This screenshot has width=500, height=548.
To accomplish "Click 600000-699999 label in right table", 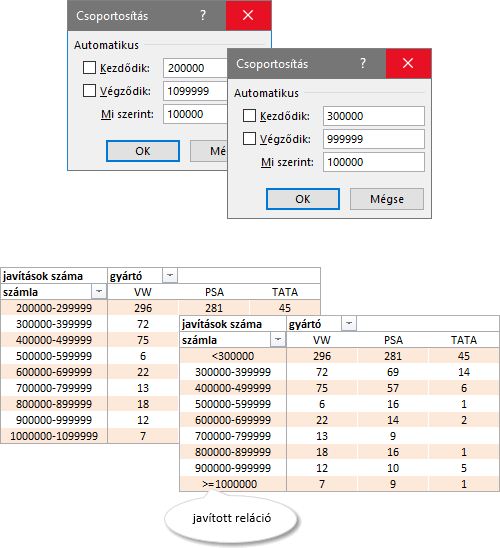I will (233, 420).
